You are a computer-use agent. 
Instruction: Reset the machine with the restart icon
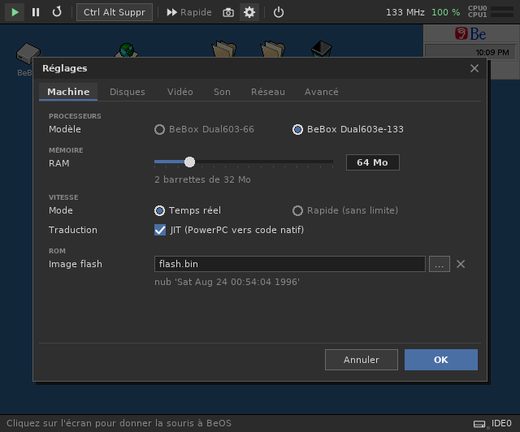click(x=57, y=12)
